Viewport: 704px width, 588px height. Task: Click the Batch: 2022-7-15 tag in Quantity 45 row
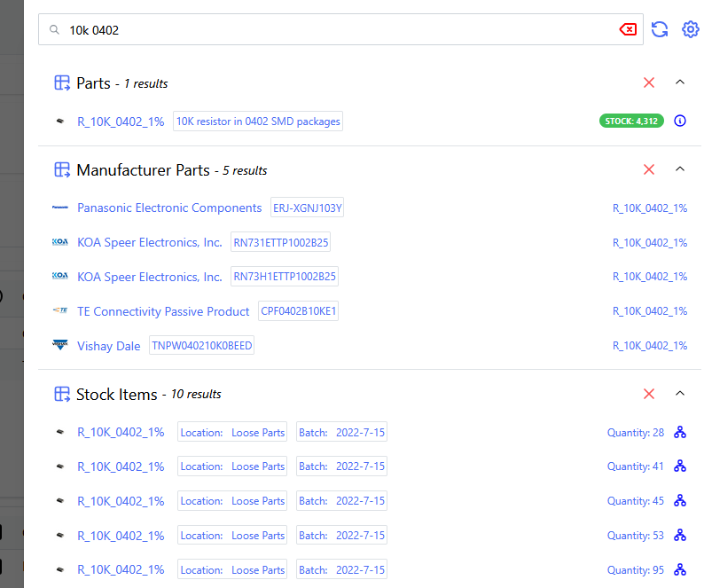[341, 501]
